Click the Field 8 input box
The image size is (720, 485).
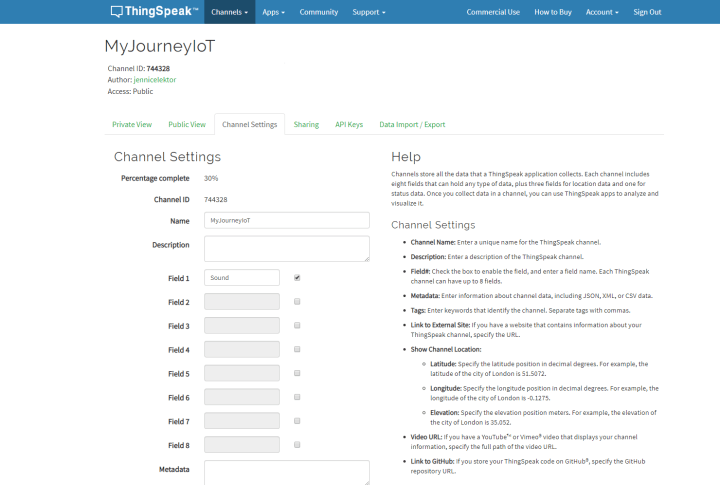[x=242, y=445]
